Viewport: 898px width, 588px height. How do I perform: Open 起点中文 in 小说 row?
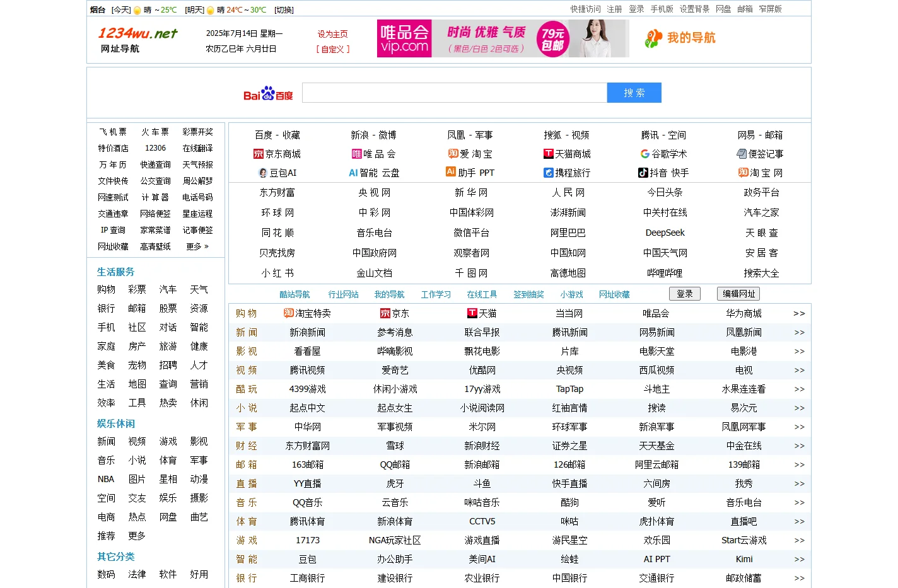pos(307,408)
